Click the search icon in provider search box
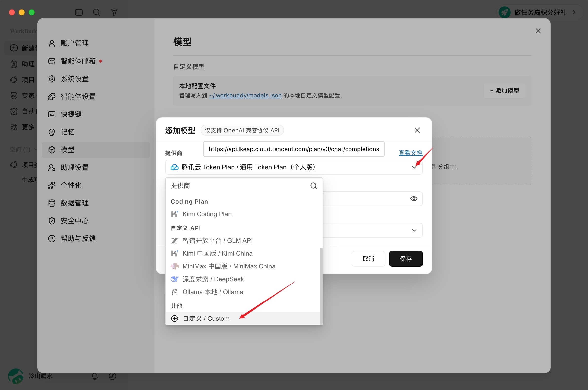Screen dimensions: 588x390 pos(313,186)
